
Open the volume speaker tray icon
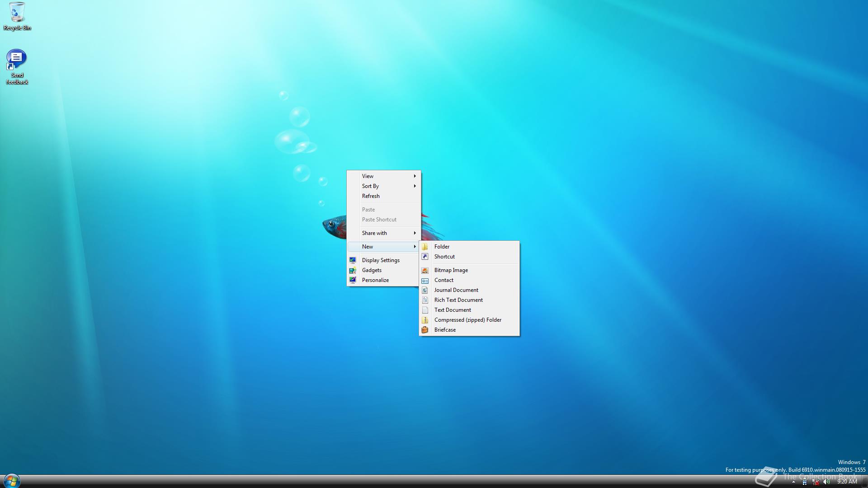[826, 482]
